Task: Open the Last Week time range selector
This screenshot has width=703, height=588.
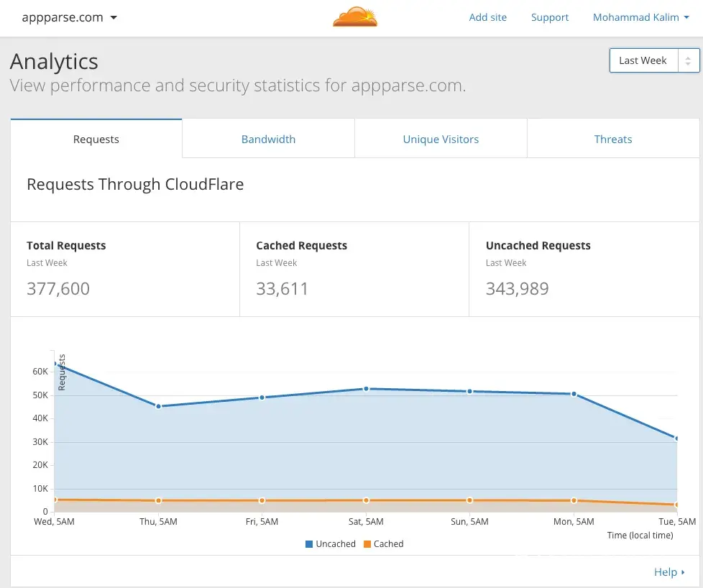Action: pyautogui.click(x=653, y=60)
